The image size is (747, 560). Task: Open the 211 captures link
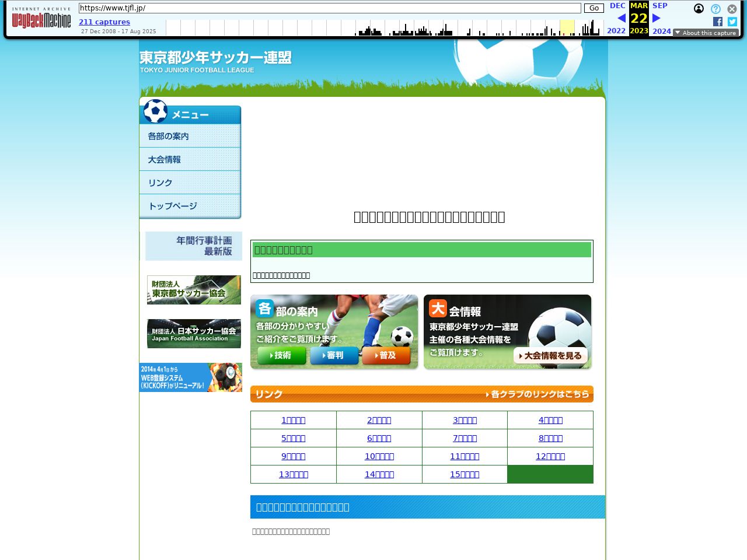click(104, 22)
